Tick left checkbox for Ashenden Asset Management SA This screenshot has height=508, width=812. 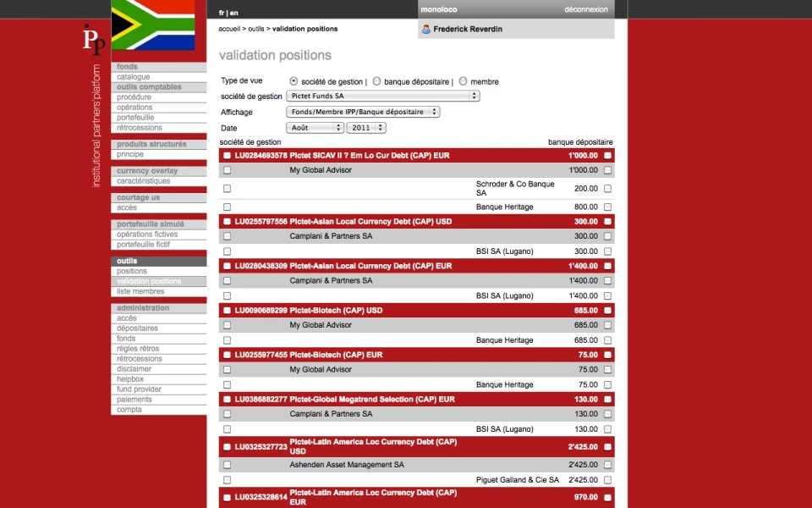(227, 465)
